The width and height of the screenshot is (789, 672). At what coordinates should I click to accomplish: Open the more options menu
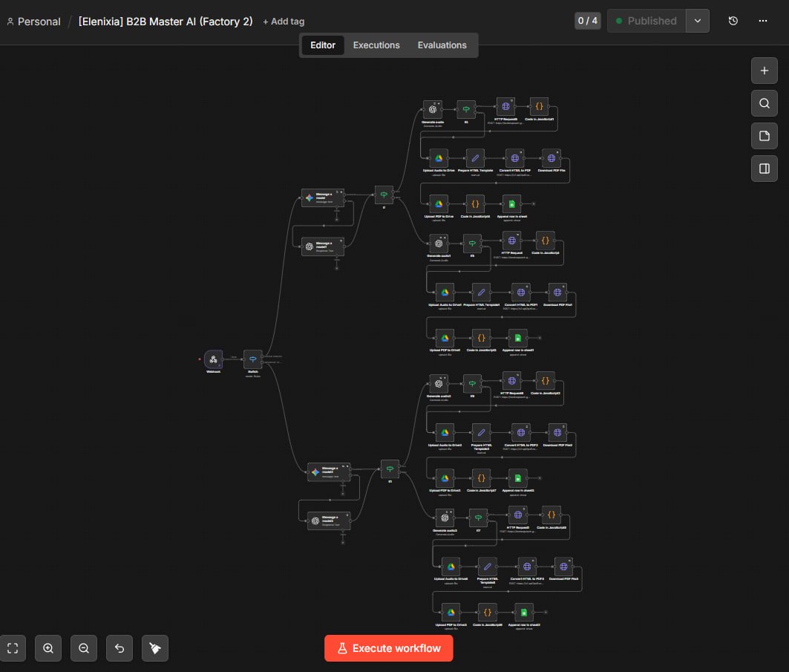click(763, 21)
